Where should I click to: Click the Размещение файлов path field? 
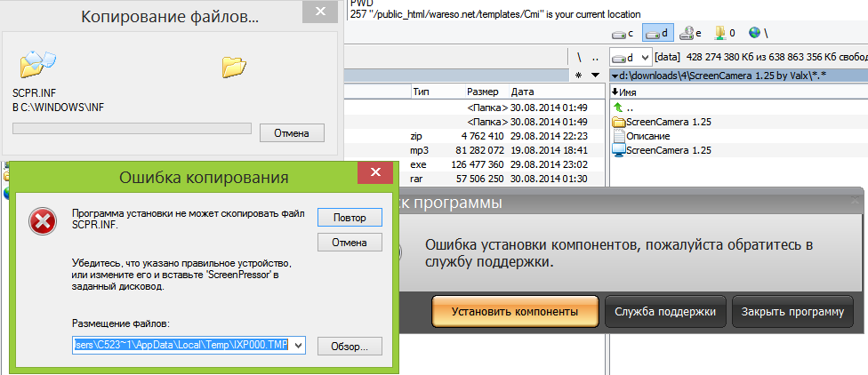[x=181, y=345]
